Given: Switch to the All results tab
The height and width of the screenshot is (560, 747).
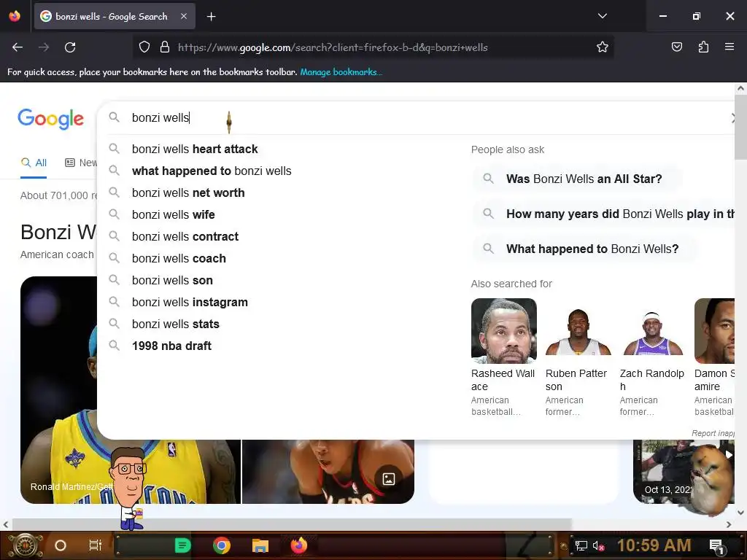Looking at the screenshot, I should [x=34, y=163].
